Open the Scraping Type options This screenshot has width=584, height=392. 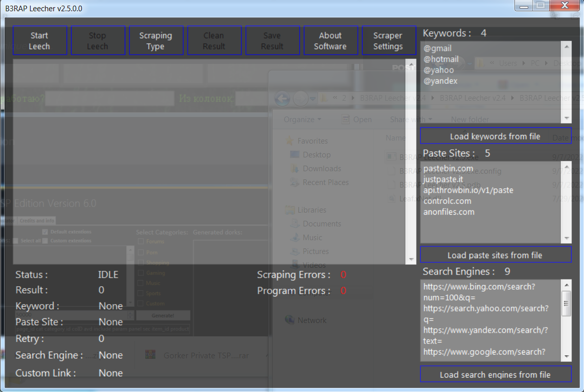pos(156,40)
